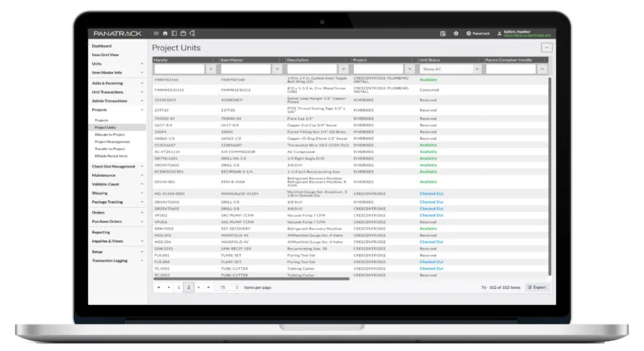Open settings gear icon

[x=456, y=34]
